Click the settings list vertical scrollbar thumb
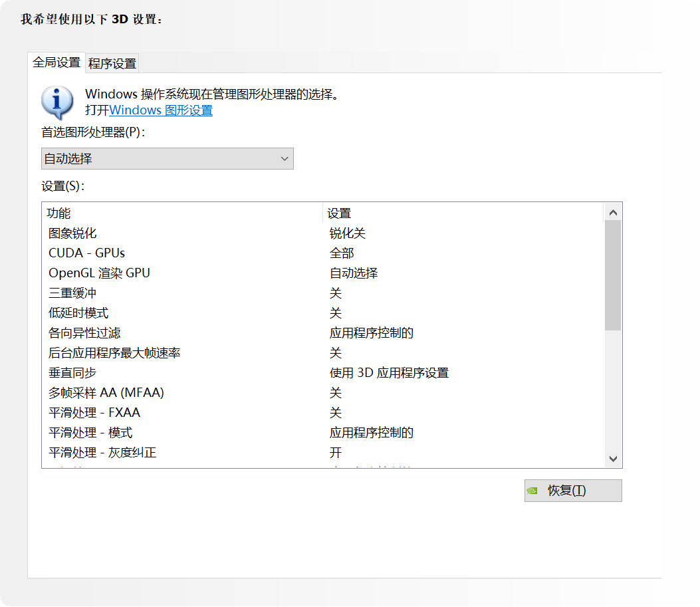 pyautogui.click(x=613, y=275)
